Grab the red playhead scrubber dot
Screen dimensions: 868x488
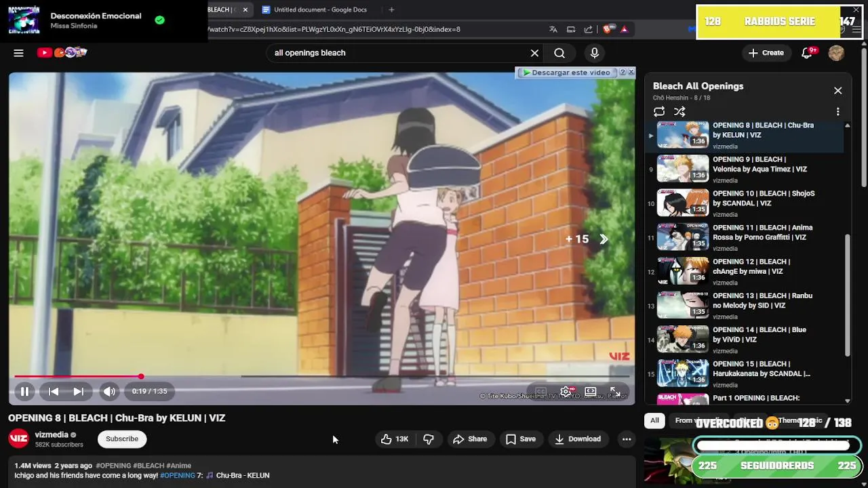(x=141, y=376)
